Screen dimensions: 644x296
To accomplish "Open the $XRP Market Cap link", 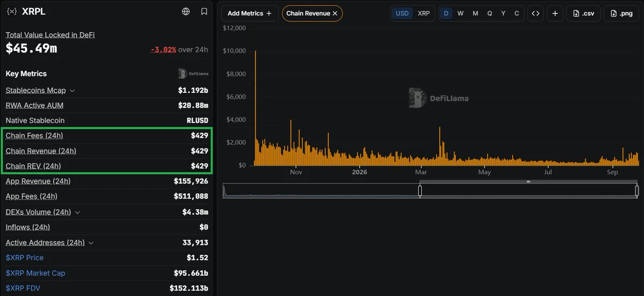I will [x=35, y=273].
